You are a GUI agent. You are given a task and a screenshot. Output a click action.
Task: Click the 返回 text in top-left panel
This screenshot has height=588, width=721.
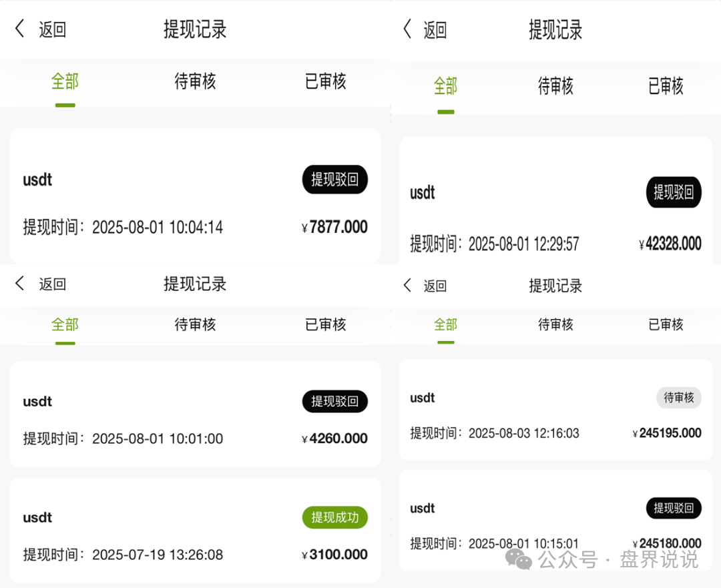(52, 29)
